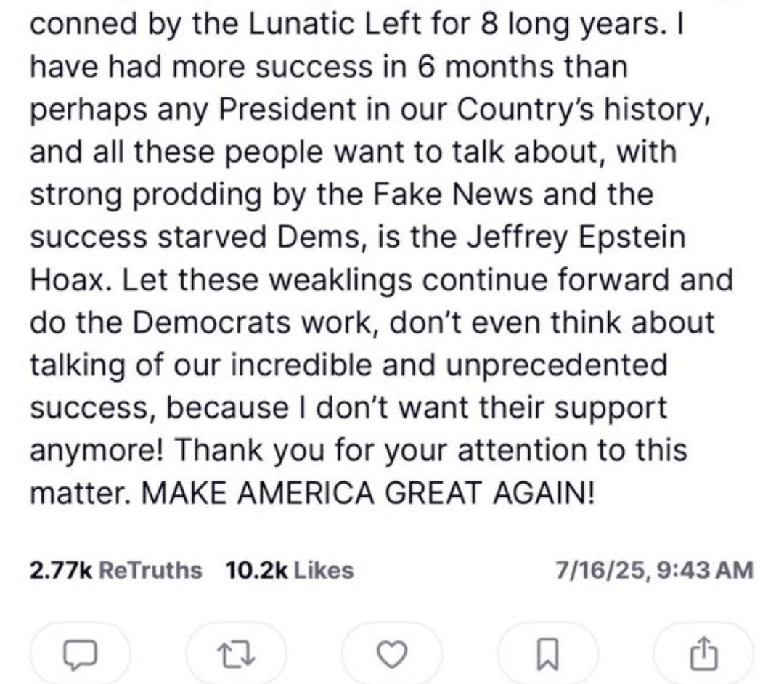Bookmark this post

(x=547, y=656)
